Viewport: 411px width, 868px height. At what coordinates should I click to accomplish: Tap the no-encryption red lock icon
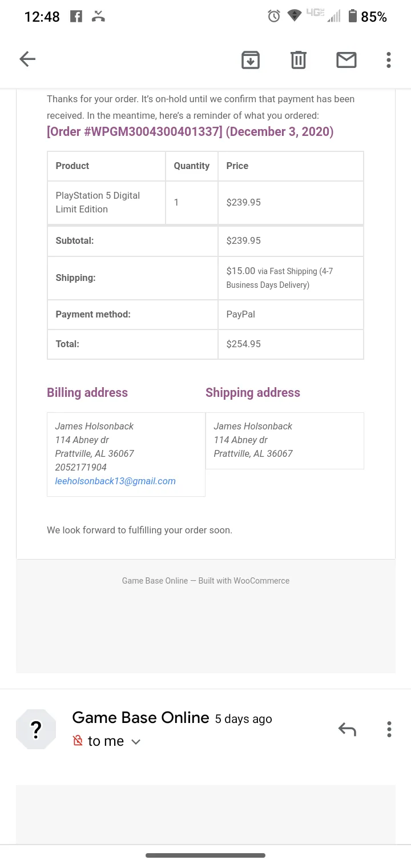pos(78,741)
